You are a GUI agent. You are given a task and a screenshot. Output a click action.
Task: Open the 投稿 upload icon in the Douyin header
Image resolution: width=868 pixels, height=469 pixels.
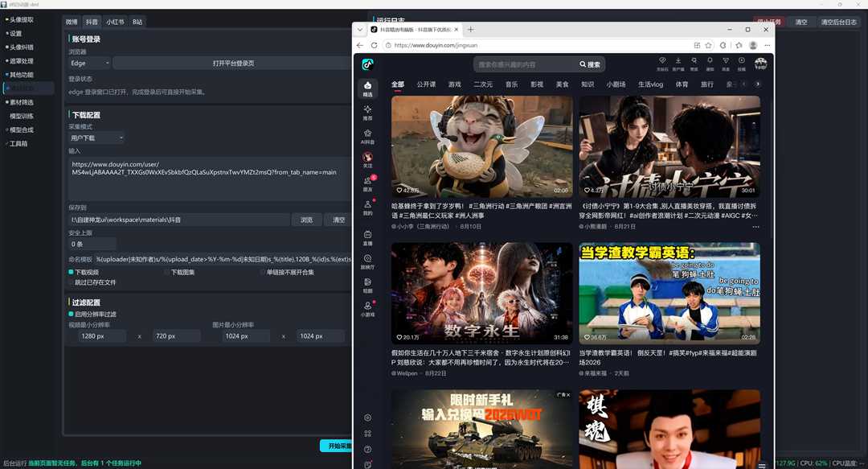(741, 64)
